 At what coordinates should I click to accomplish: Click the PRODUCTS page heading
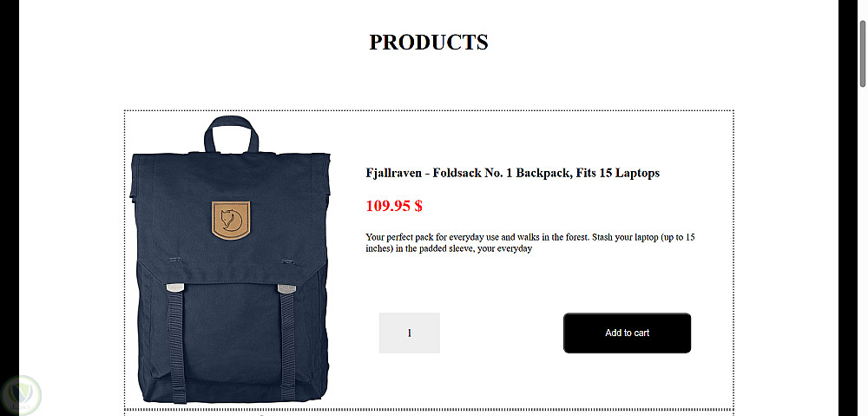429,42
